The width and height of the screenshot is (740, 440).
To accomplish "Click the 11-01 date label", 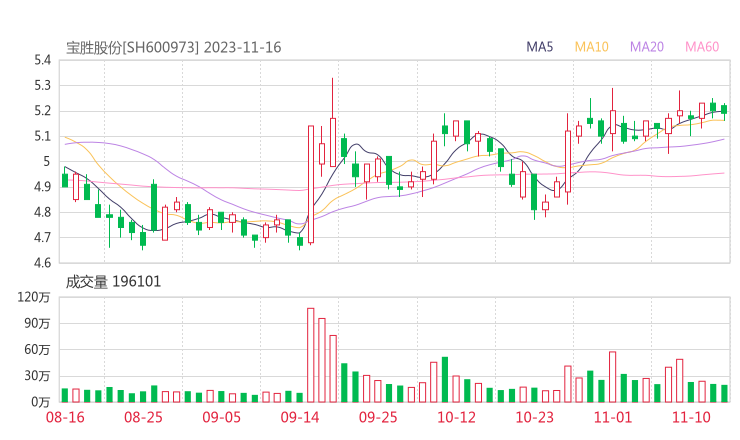I will tap(613, 417).
